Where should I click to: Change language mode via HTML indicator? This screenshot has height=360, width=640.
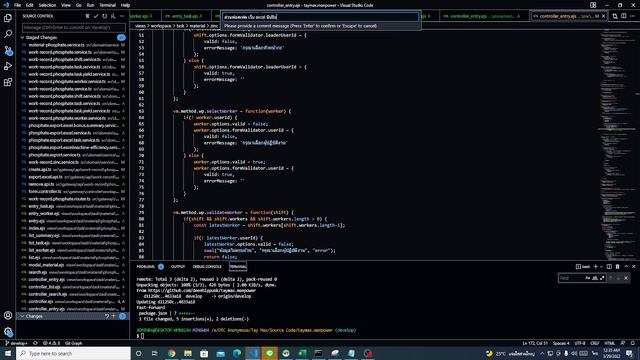[609, 343]
